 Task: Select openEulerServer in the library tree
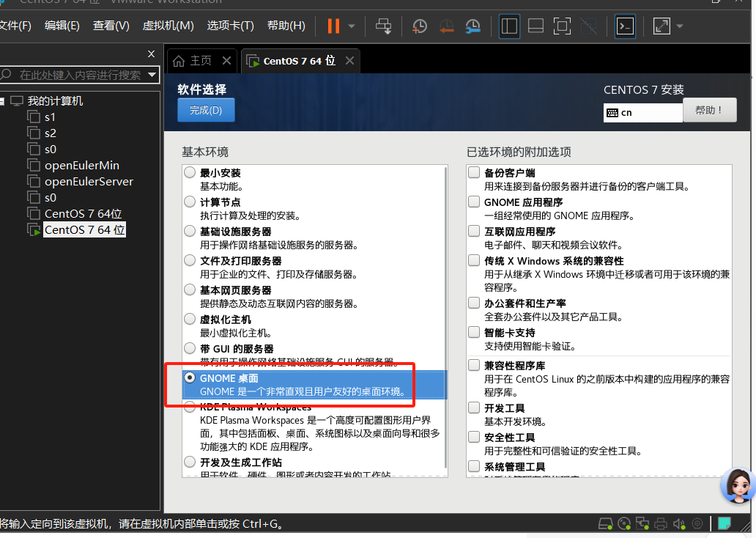[x=89, y=182]
